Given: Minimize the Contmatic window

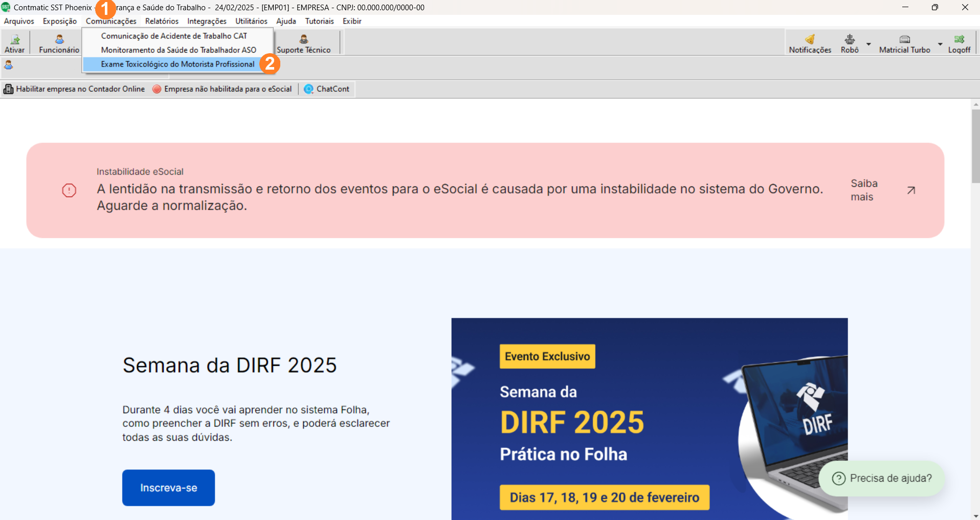Looking at the screenshot, I should click(x=905, y=7).
